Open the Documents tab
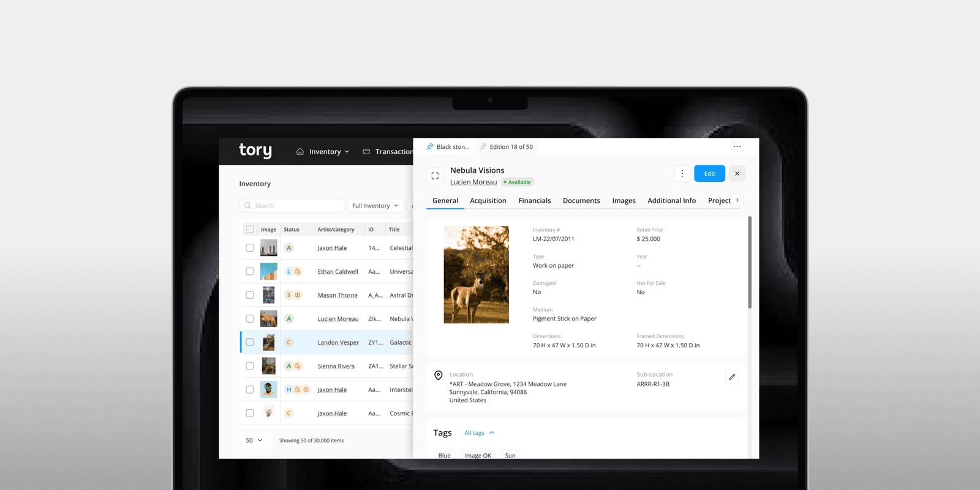The image size is (980, 490). tap(581, 201)
